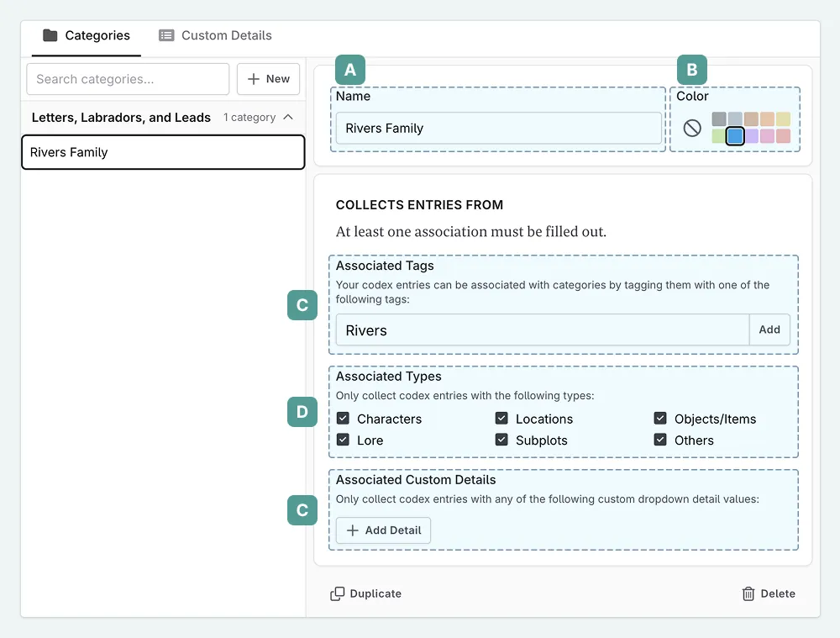Screen dimensions: 840x638
Task: Select the Rivers Family category in list
Action: [x=163, y=152]
